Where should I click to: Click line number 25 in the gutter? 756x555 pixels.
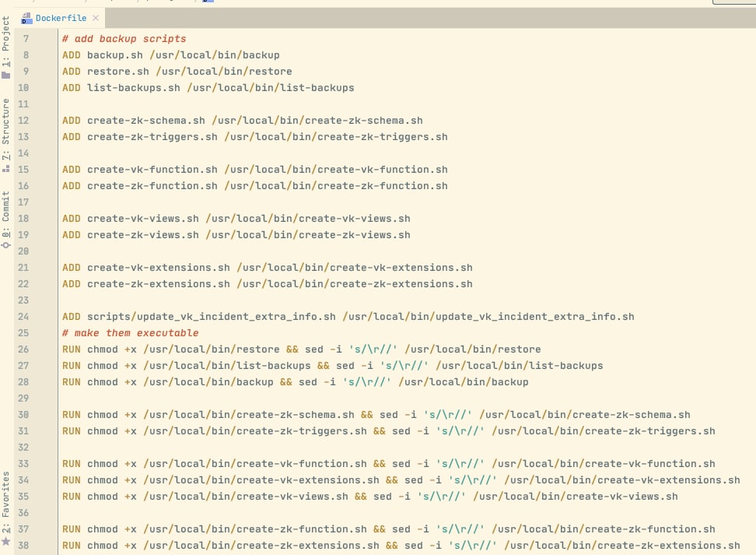click(x=23, y=333)
